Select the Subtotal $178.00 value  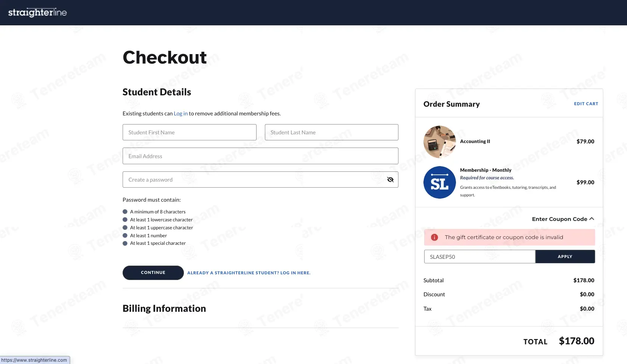(583, 280)
